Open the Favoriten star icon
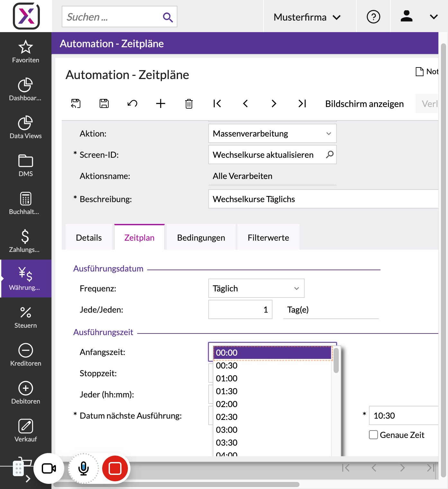Image resolution: width=448 pixels, height=489 pixels. click(x=26, y=47)
